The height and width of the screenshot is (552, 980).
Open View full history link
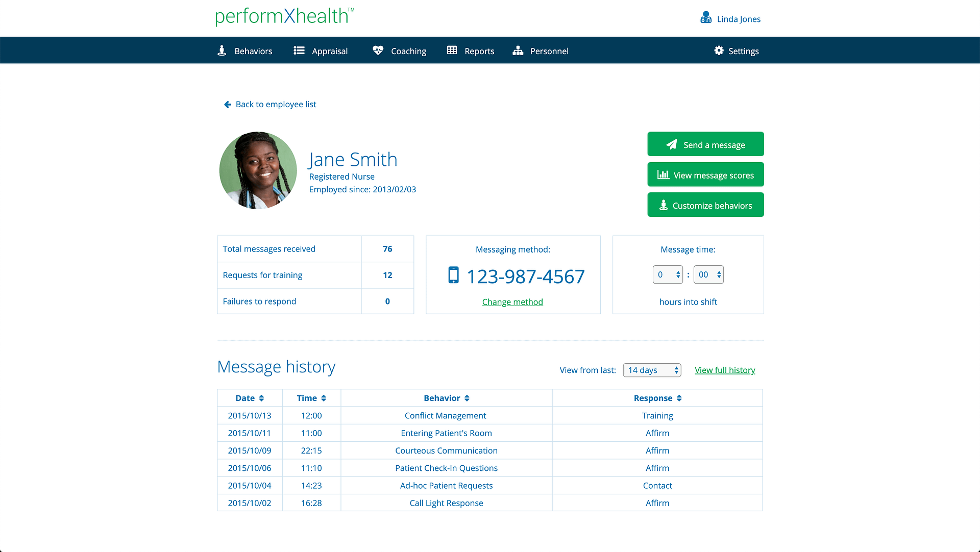(x=725, y=370)
